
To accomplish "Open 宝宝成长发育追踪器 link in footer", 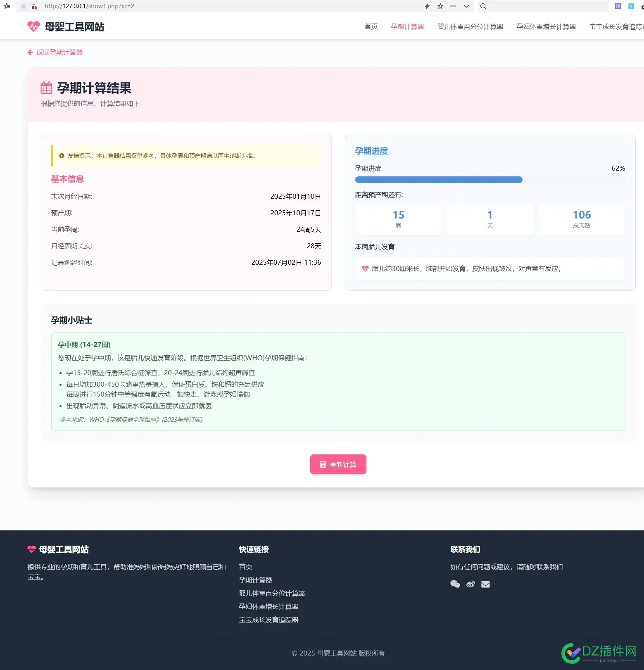I will click(269, 620).
